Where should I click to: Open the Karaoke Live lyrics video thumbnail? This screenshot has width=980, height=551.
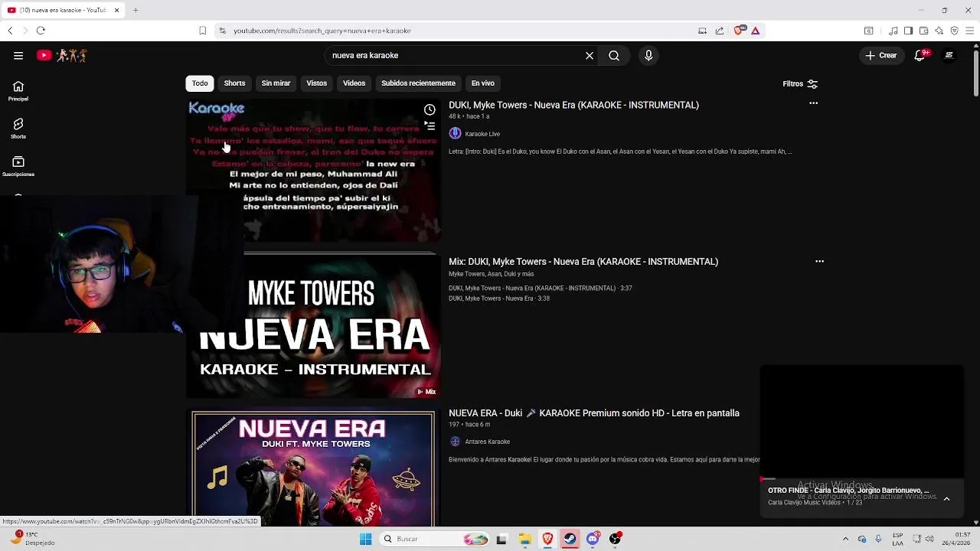313,170
